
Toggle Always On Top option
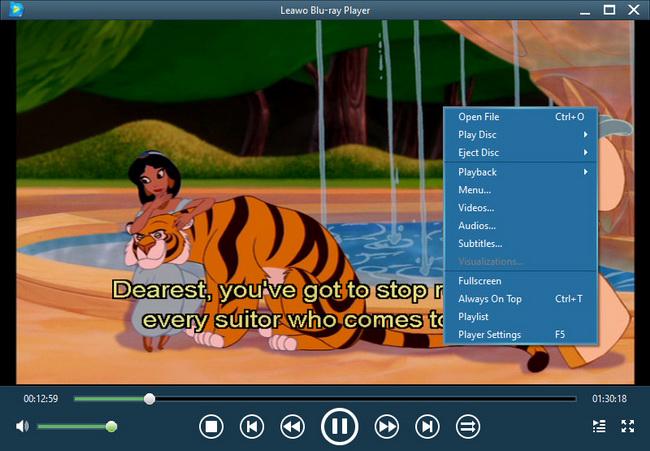point(521,299)
